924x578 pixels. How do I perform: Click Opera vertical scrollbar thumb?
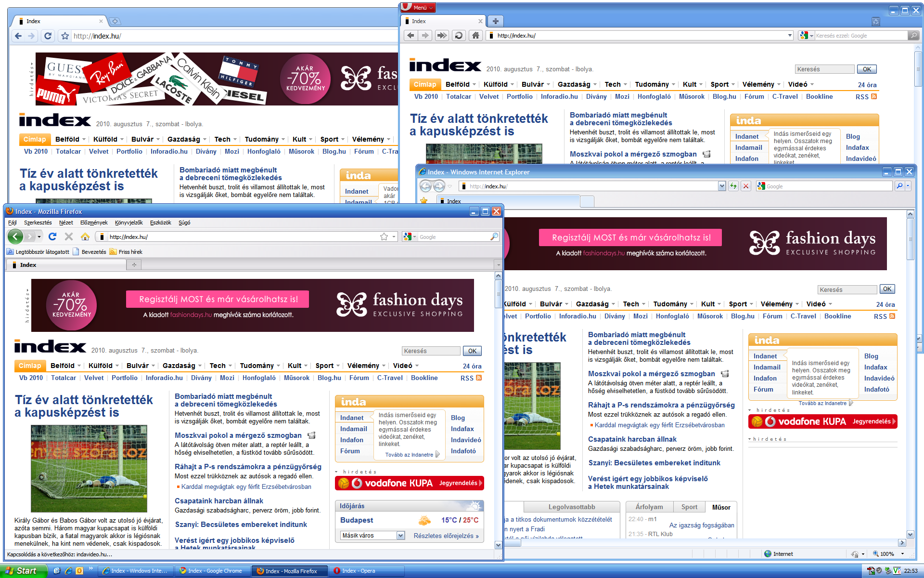pos(918,68)
